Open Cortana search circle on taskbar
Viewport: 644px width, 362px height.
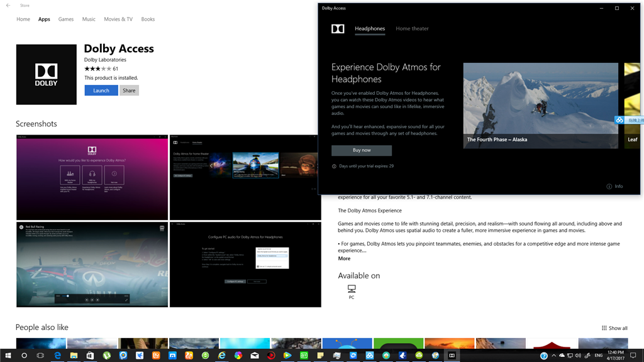point(24,356)
